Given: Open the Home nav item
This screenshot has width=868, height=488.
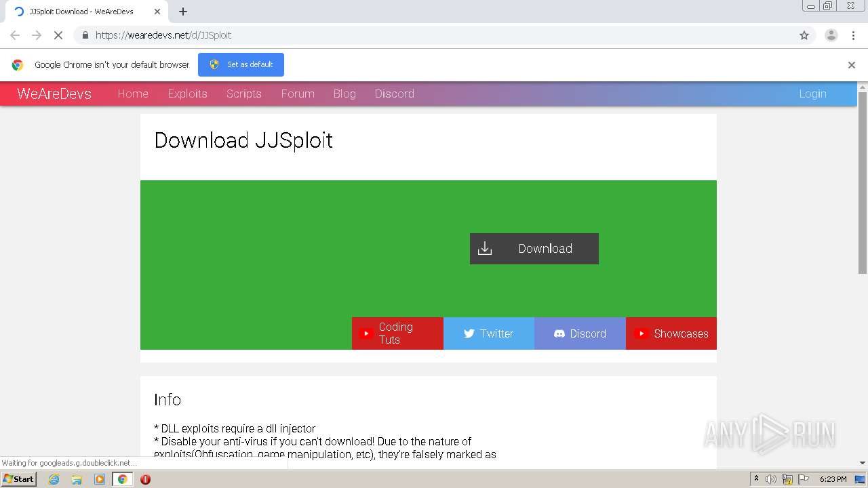Looking at the screenshot, I should click(x=133, y=94).
